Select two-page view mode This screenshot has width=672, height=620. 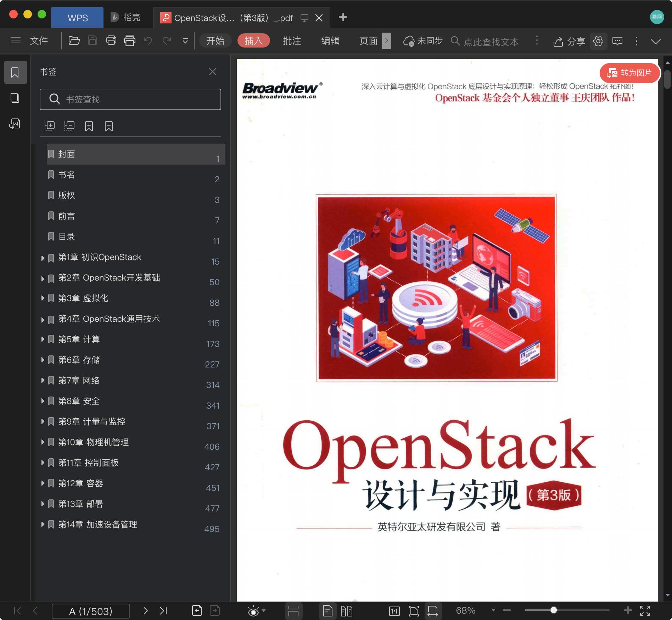coord(346,611)
